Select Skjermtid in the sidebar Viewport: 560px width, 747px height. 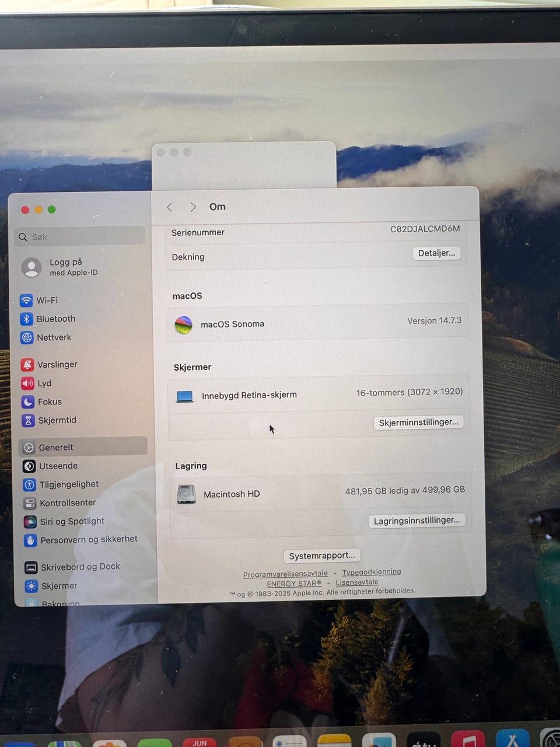pos(50,420)
